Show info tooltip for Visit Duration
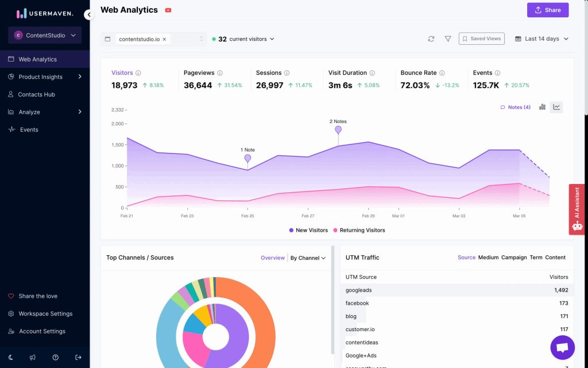The width and height of the screenshot is (588, 368). tap(372, 73)
